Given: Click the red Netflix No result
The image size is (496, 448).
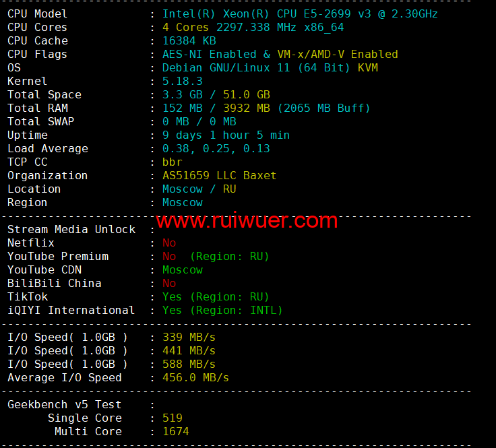Looking at the screenshot, I should coord(169,243).
